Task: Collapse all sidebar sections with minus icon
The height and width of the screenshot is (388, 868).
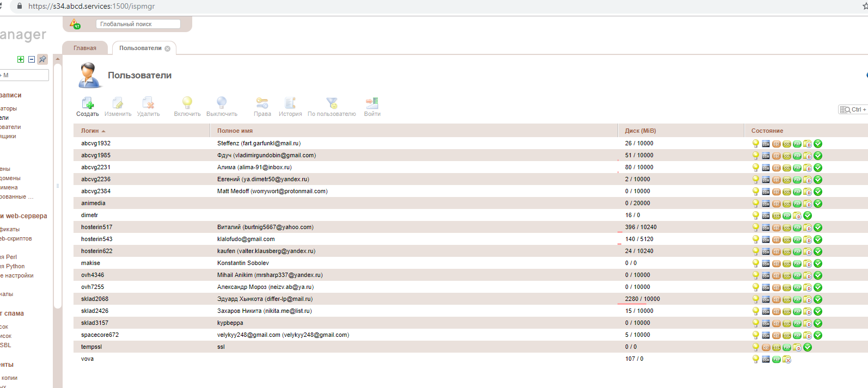Action: [32, 59]
